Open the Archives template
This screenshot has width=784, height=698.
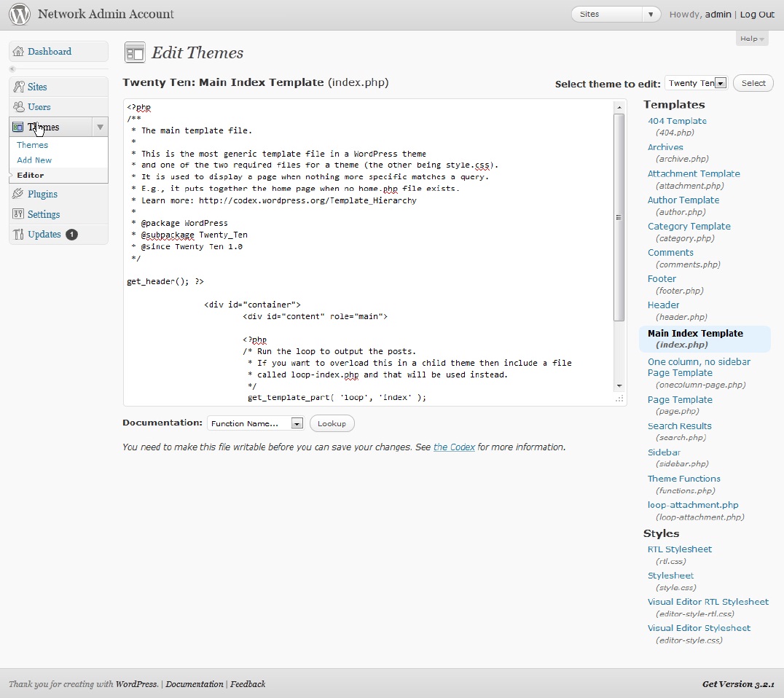[x=665, y=147]
